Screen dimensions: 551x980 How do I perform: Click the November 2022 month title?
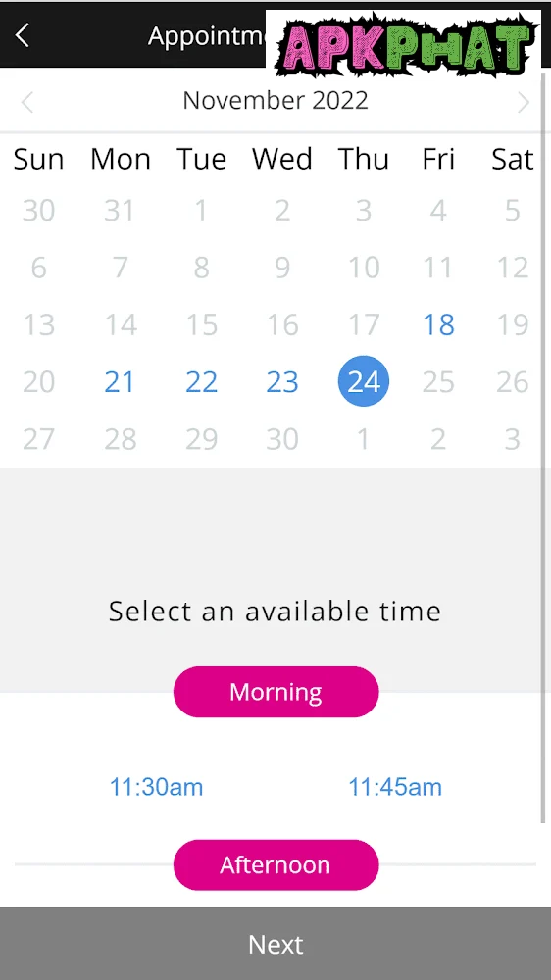(x=275, y=101)
